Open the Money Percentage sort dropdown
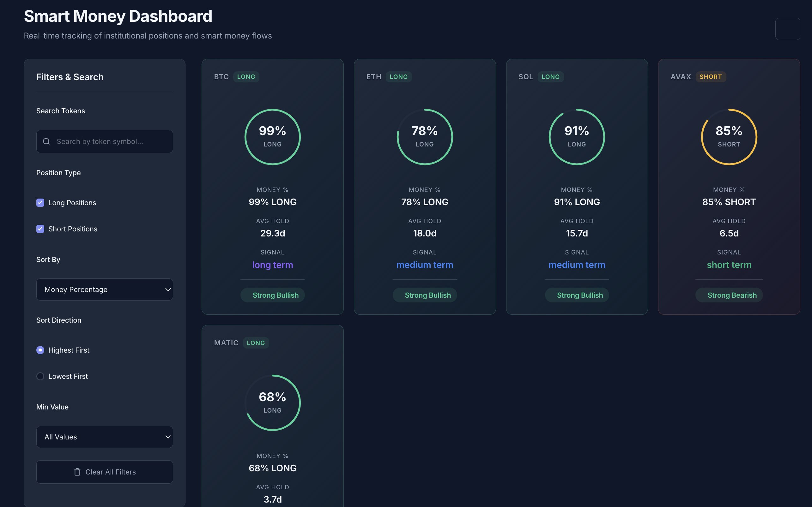 click(x=104, y=289)
